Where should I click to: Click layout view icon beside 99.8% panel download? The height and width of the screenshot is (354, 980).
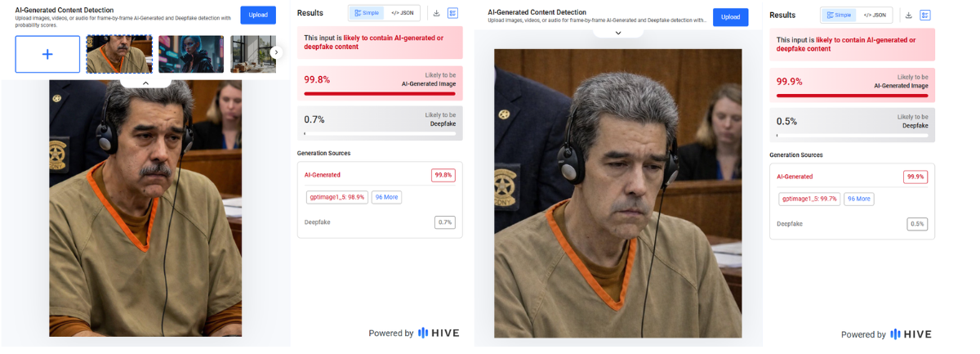tap(452, 13)
